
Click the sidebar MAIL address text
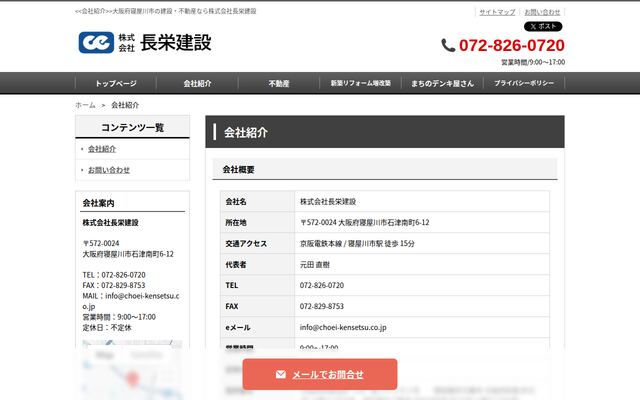(x=131, y=301)
